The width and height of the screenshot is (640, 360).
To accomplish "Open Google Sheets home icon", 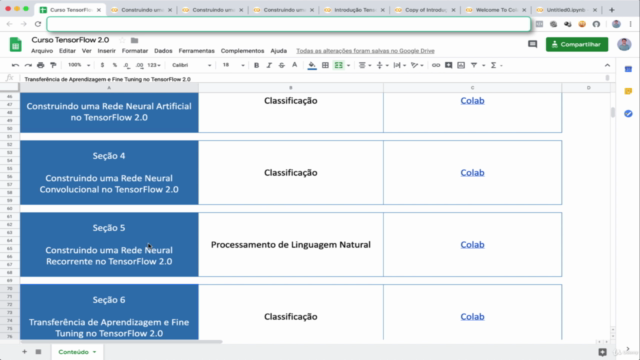I will click(16, 44).
